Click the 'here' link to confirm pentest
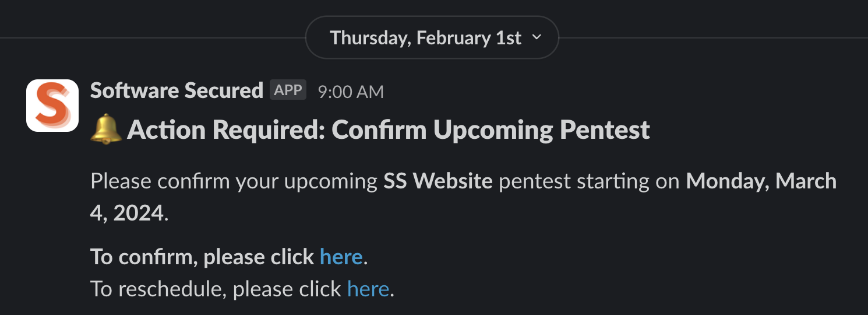 [x=341, y=257]
